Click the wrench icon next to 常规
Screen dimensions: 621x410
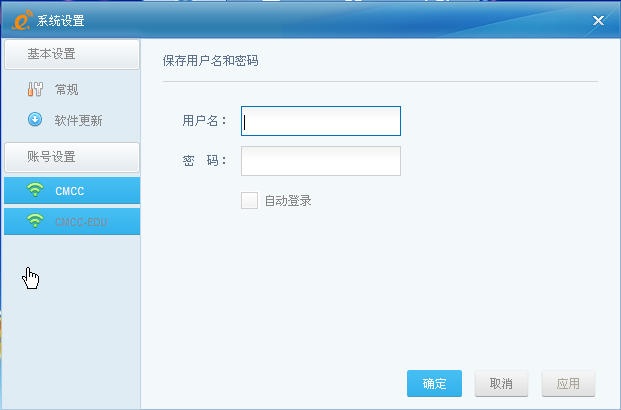[x=35, y=90]
